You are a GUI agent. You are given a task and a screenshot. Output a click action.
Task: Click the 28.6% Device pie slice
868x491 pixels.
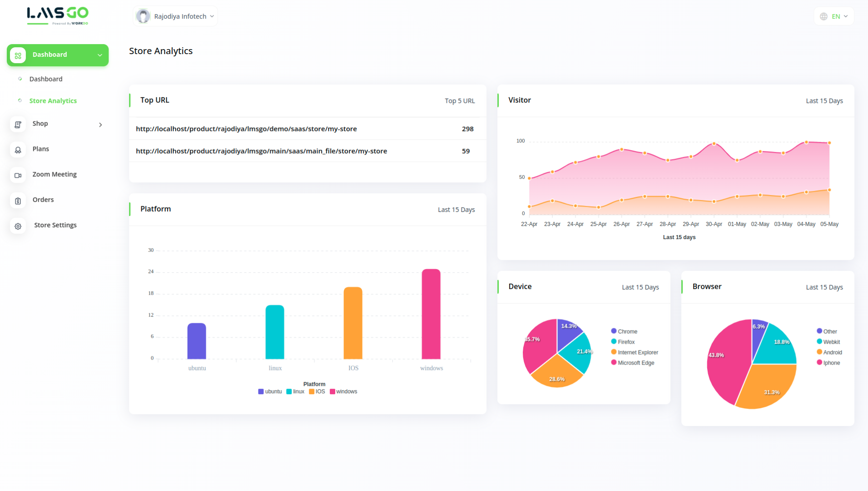[557, 374]
